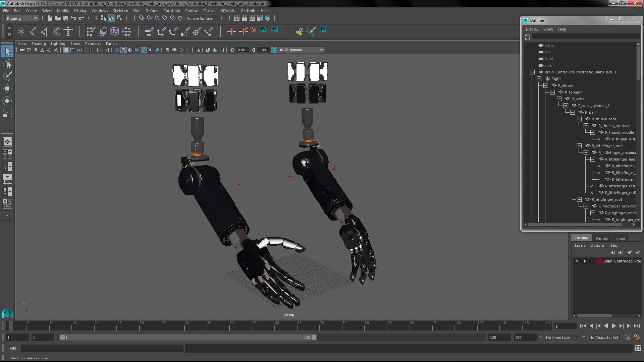Activate the Lasso select tool
Screen dimensions: 644x362
(x=7, y=64)
